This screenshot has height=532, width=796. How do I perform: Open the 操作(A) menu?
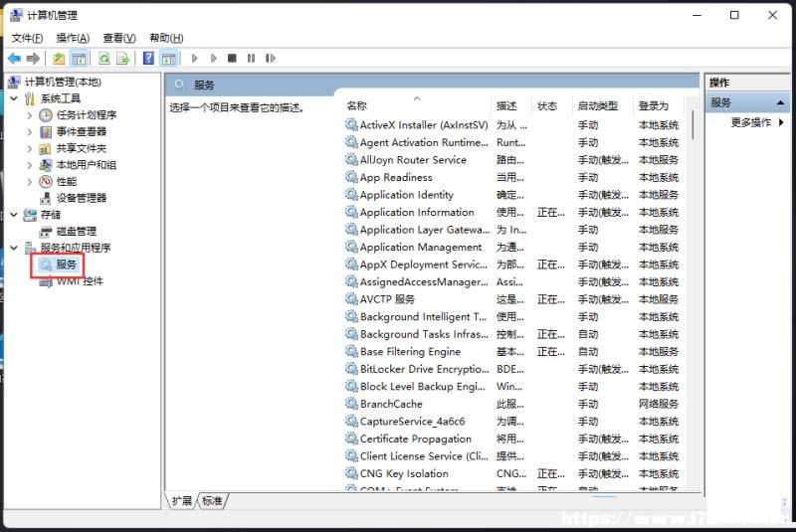tap(73, 38)
